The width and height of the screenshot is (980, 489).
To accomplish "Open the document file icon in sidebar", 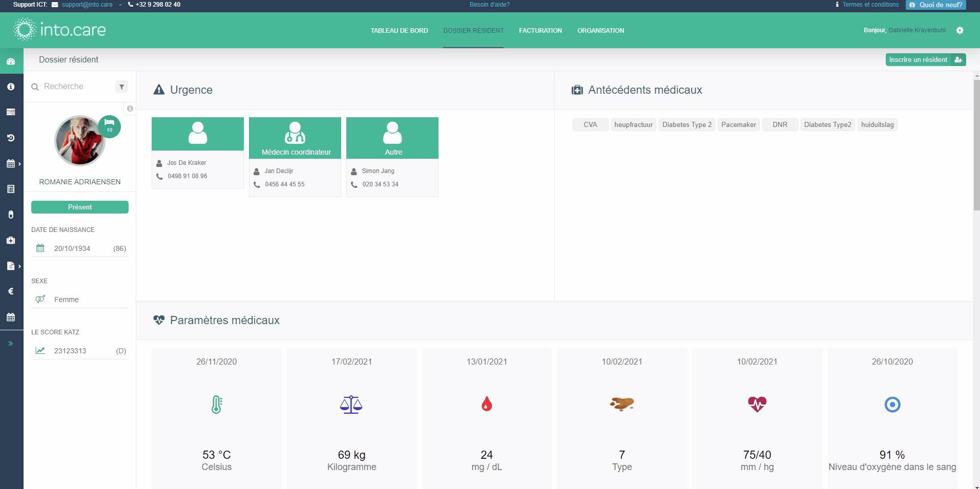I will (x=11, y=266).
